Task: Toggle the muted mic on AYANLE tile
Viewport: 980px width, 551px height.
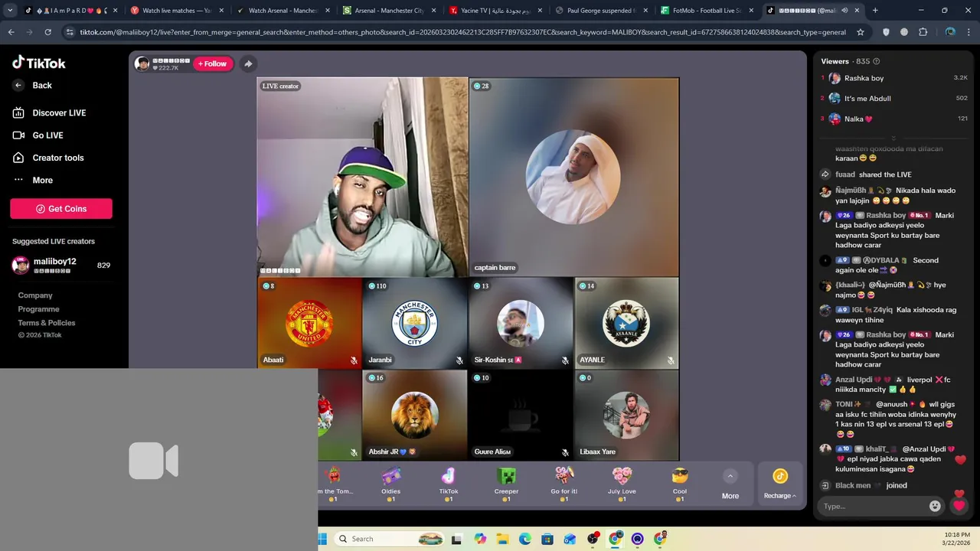Action: 671,360
